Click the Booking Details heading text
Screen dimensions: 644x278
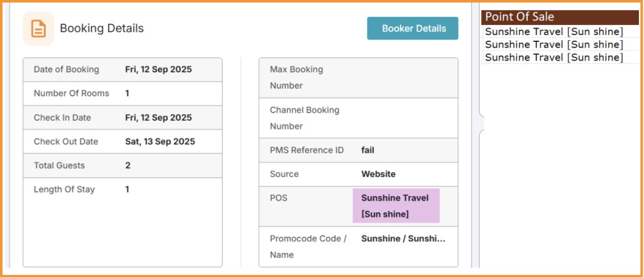pyautogui.click(x=102, y=28)
